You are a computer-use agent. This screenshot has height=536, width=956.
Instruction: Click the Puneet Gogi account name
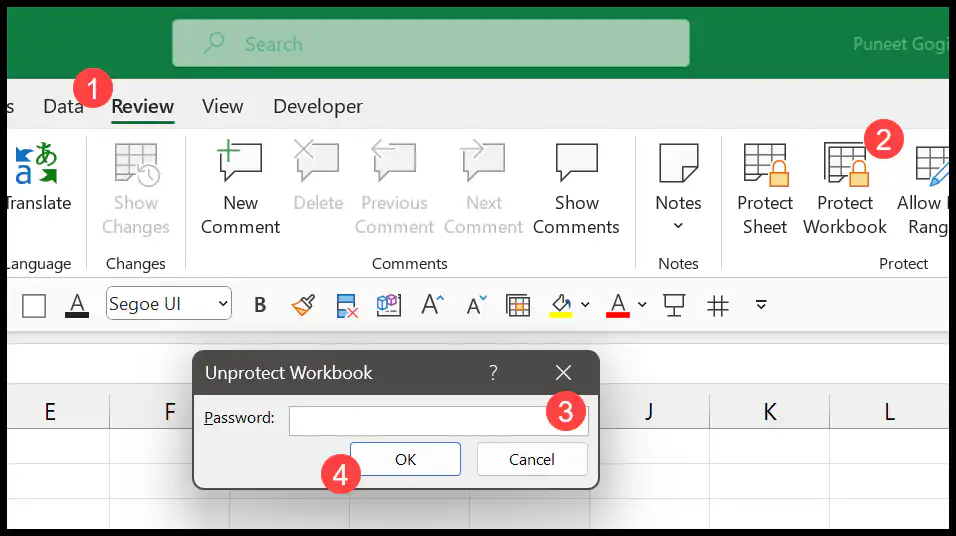coord(901,44)
